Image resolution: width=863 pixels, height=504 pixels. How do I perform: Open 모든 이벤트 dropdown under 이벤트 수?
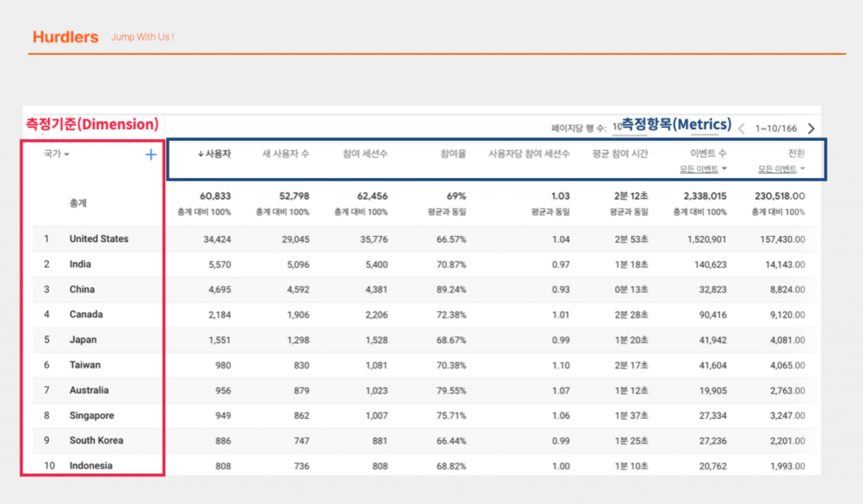701,169
